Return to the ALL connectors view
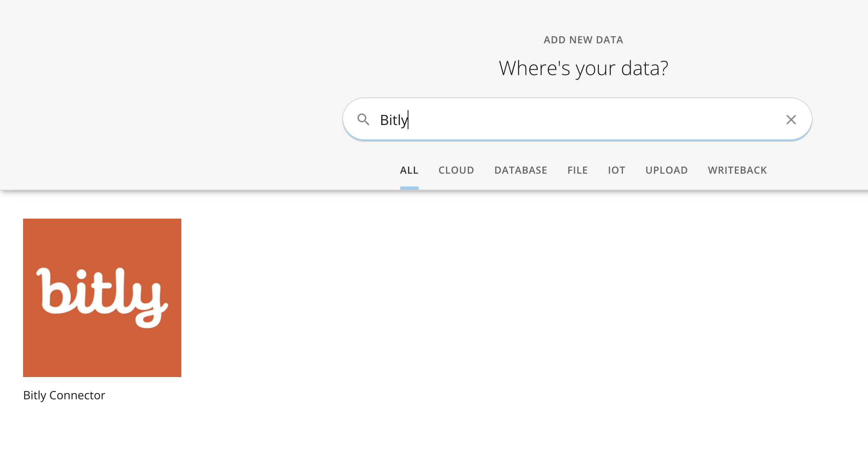Screen dimensions: 868x462 [x=409, y=170]
